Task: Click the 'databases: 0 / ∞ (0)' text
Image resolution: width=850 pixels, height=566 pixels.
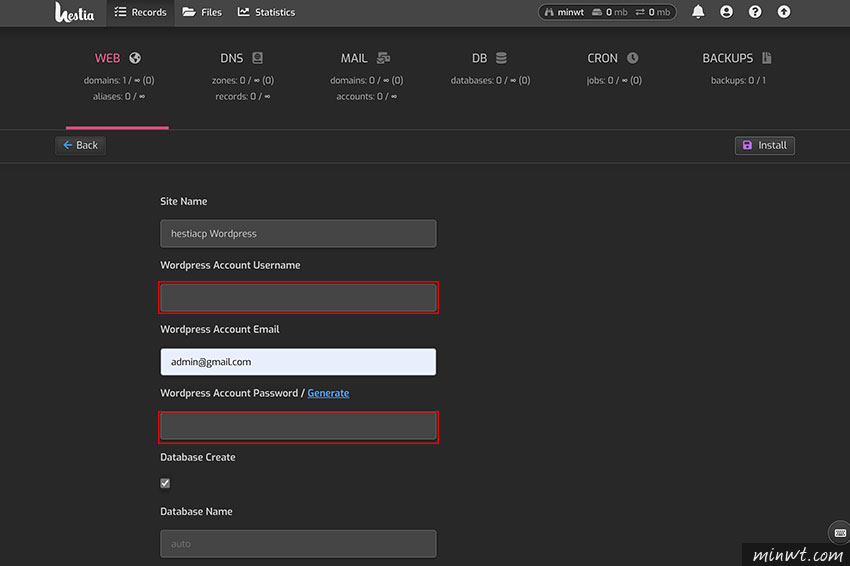Action: pos(490,80)
